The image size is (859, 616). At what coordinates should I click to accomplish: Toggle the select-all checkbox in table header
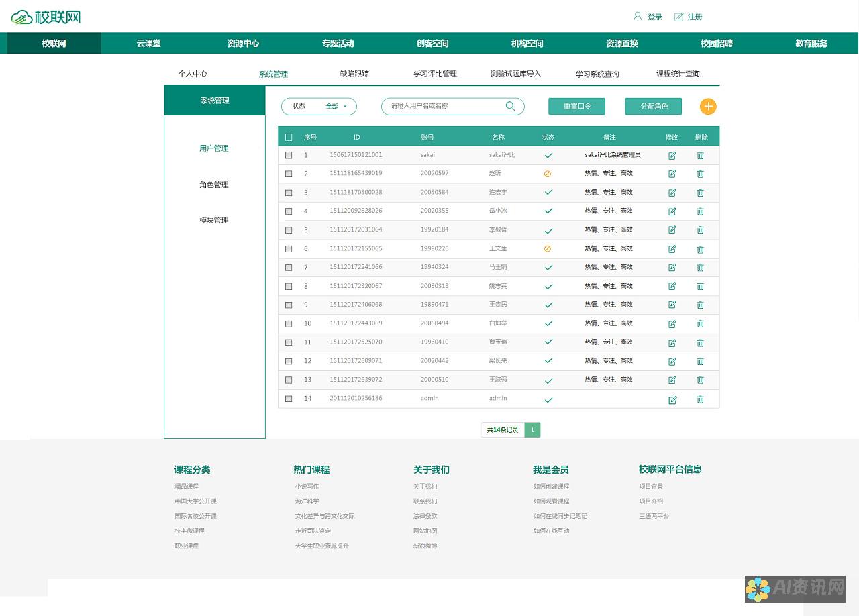[x=289, y=137]
